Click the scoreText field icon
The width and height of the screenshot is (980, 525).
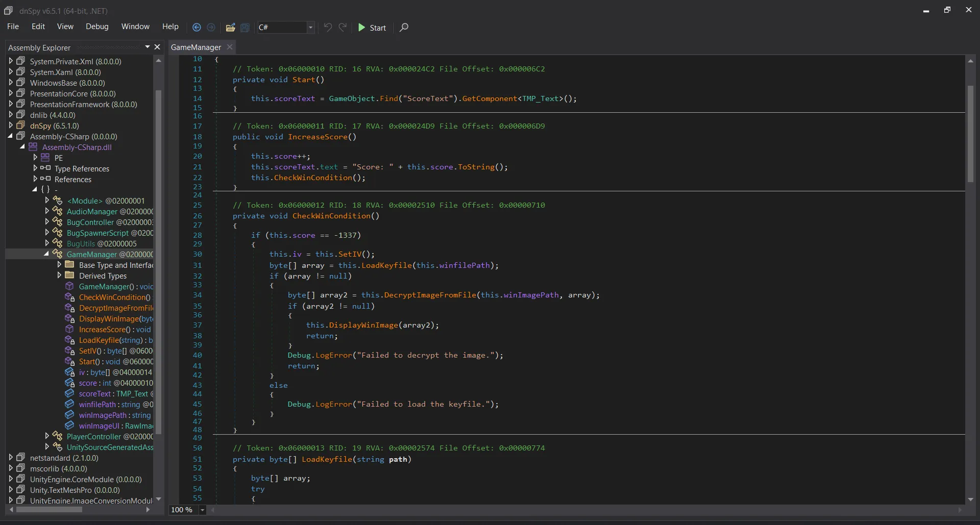[x=70, y=393]
